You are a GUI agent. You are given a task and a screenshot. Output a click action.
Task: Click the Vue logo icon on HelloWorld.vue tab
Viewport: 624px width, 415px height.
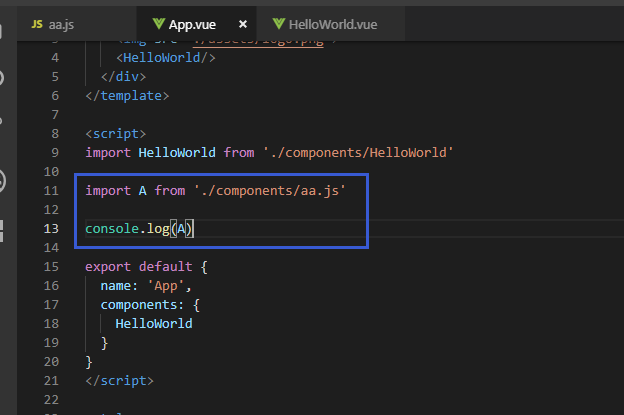(279, 24)
